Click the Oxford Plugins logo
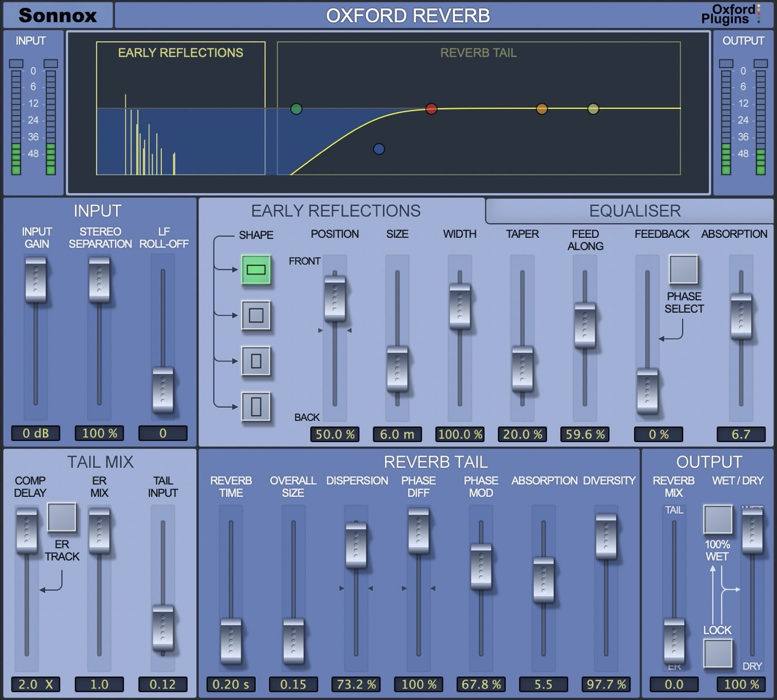The height and width of the screenshot is (700, 777). 731,14
